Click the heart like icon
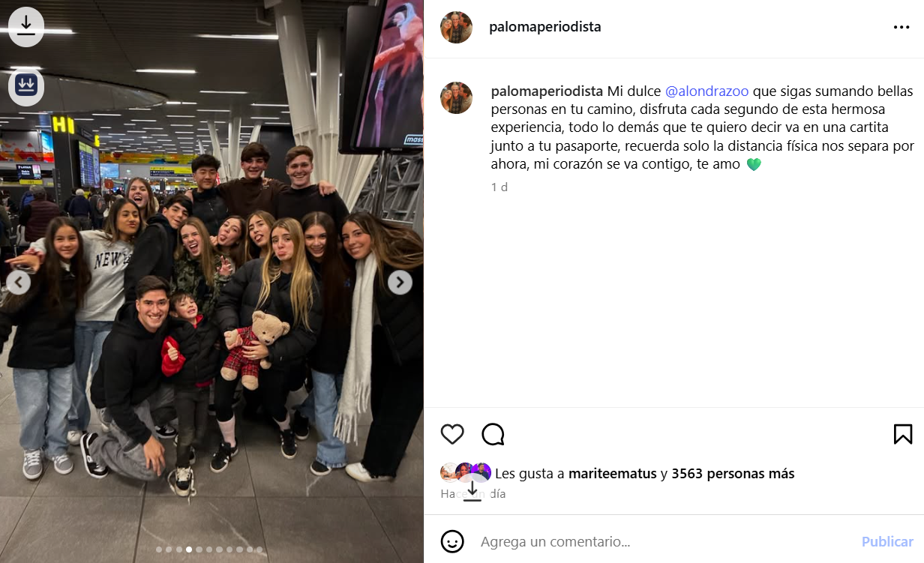The image size is (924, 563). tap(452, 434)
